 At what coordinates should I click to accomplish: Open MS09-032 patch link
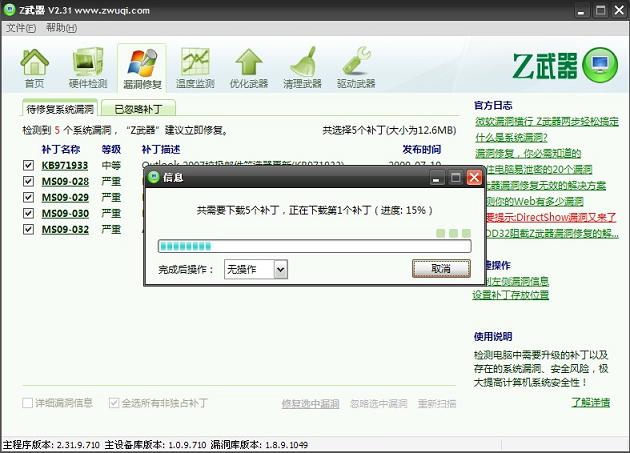[65, 230]
